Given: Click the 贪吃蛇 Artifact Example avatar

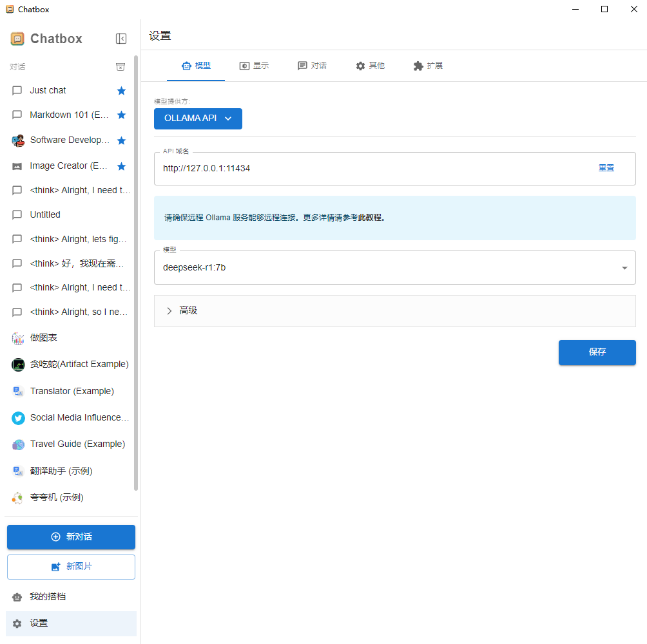Looking at the screenshot, I should pos(18,365).
